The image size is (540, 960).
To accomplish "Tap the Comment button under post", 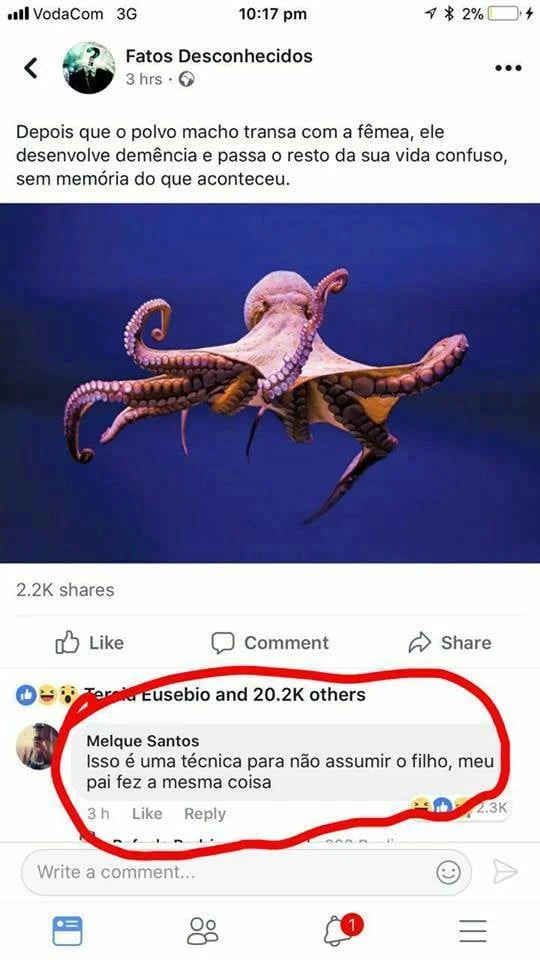I will click(x=270, y=643).
